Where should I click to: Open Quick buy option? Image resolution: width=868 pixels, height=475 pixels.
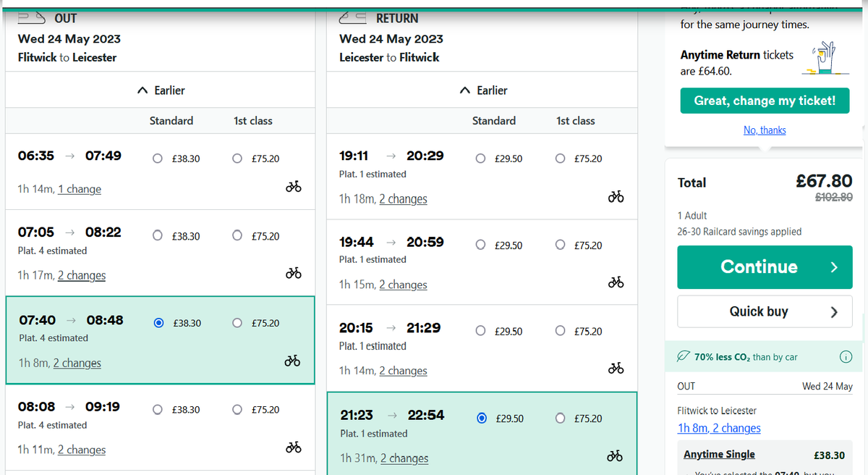click(765, 311)
